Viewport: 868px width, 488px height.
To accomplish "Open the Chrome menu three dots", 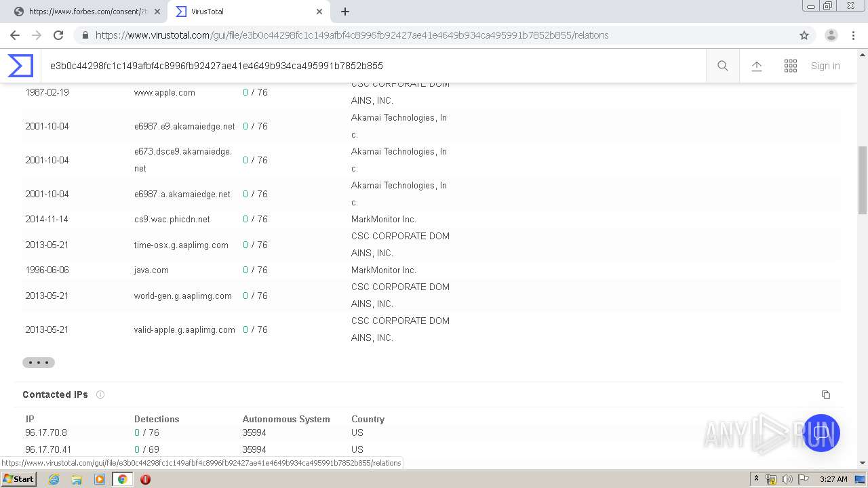I will pos(853,35).
